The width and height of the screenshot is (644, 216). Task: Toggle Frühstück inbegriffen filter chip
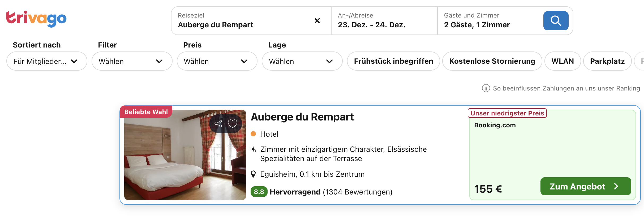point(393,61)
